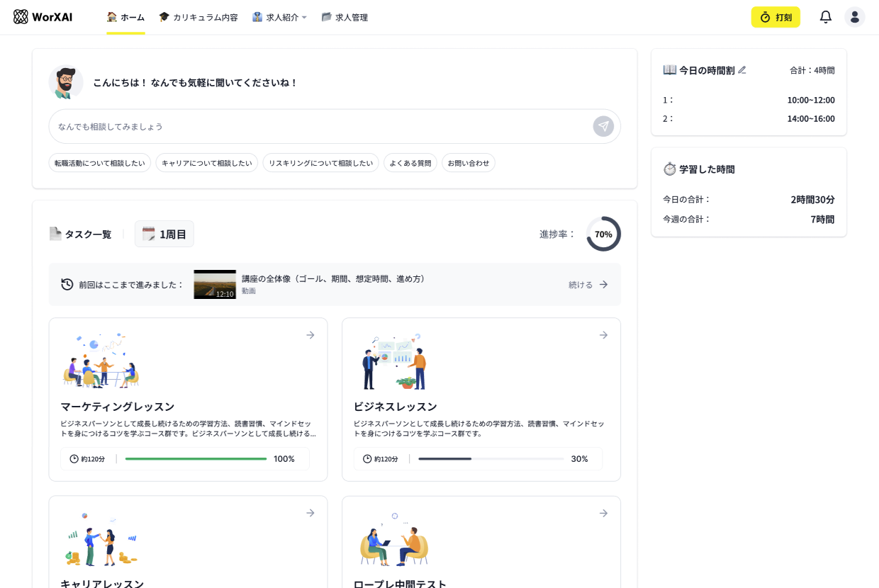879x588 pixels.
Task: Click the 2時間30分 daily total
Action: tap(813, 199)
